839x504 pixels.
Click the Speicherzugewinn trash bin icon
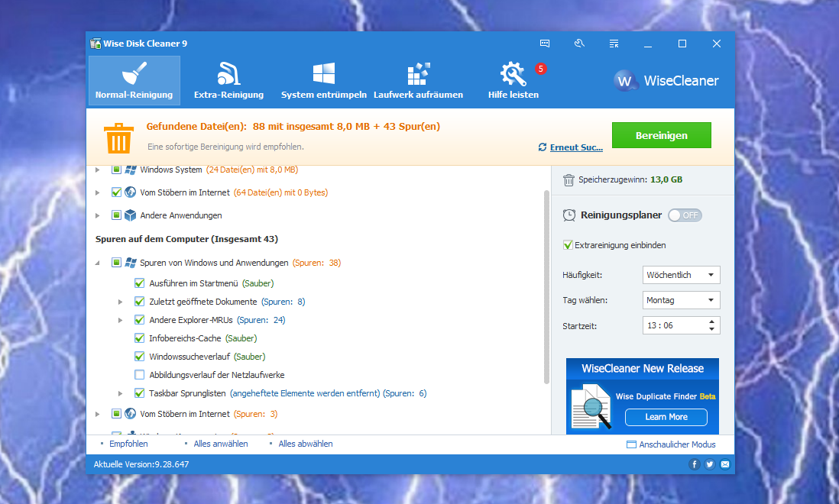click(569, 180)
